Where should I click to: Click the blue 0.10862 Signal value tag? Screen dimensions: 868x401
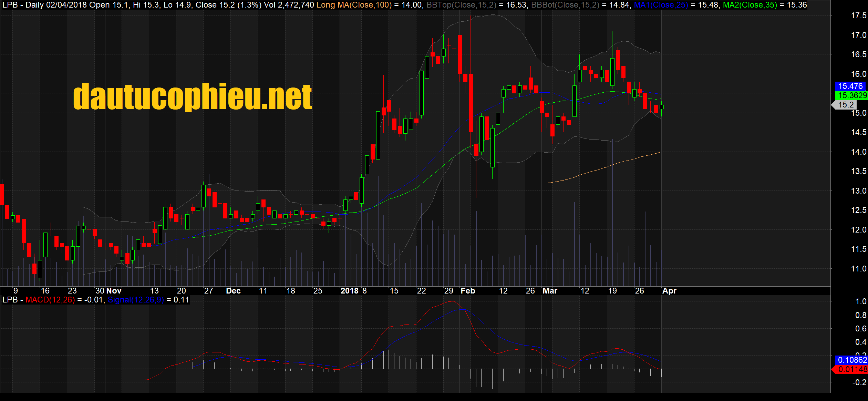852,360
